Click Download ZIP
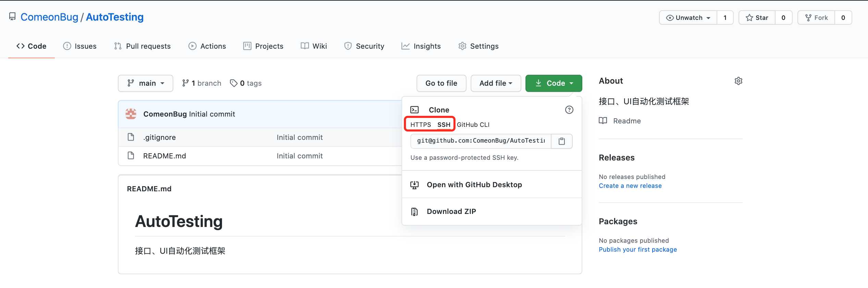 [x=451, y=212]
